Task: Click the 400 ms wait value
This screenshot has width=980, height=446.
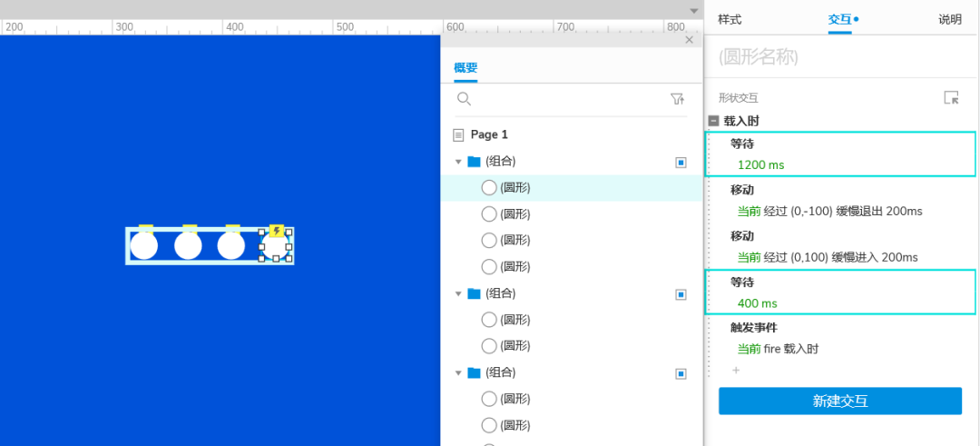Action: (758, 303)
